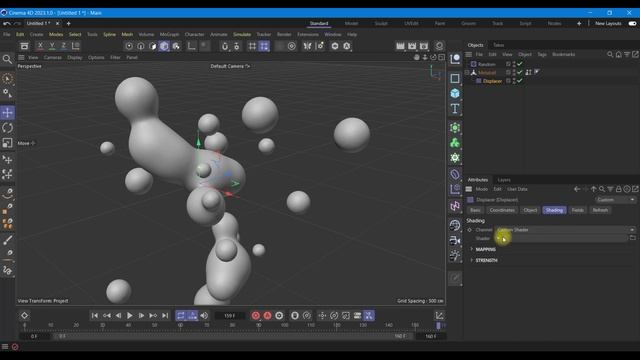Toggle Z axis lock
Viewport: 640px width, 360px height.
click(x=64, y=46)
